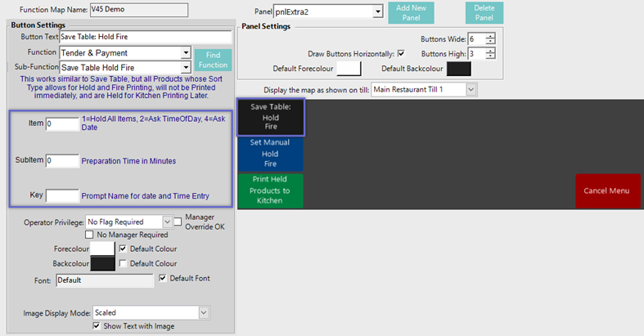The image size is (644, 336).
Task: Click the button Backcolour swatch
Action: [102, 263]
